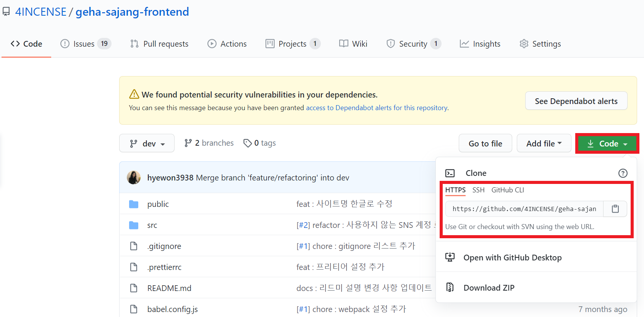Screen dimensions: 644x317
Task: Open the feat commit message on public row
Action: tap(344, 204)
